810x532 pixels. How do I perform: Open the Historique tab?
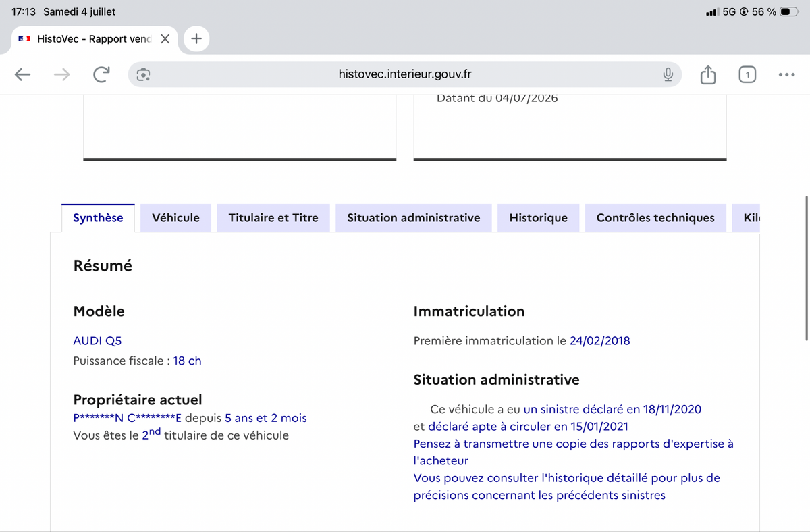click(539, 218)
